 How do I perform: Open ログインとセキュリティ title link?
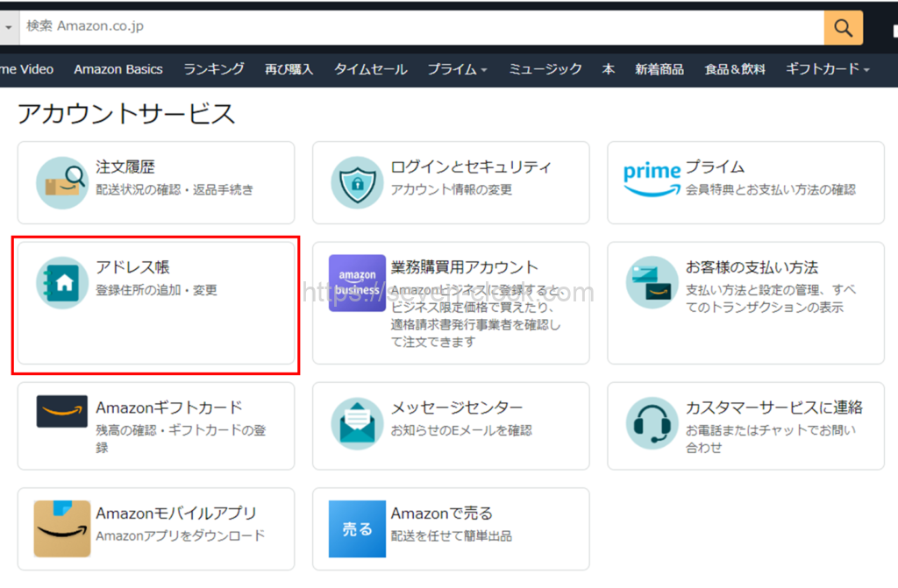[471, 167]
